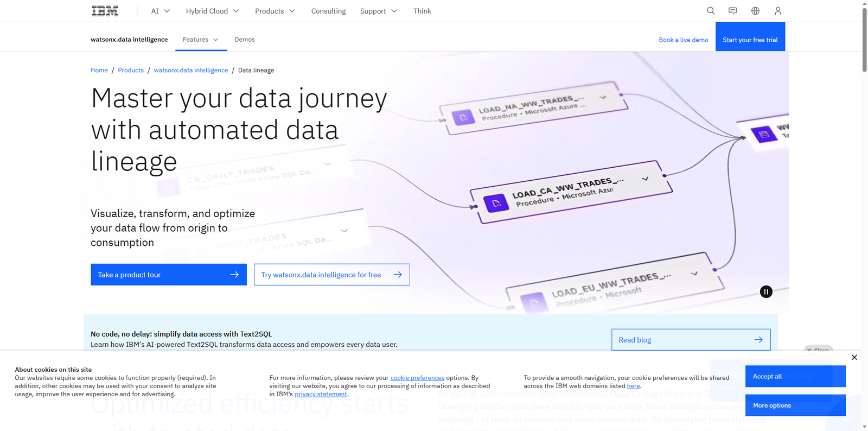868x431 pixels.
Task: Go to Home breadcrumb
Action: point(99,71)
